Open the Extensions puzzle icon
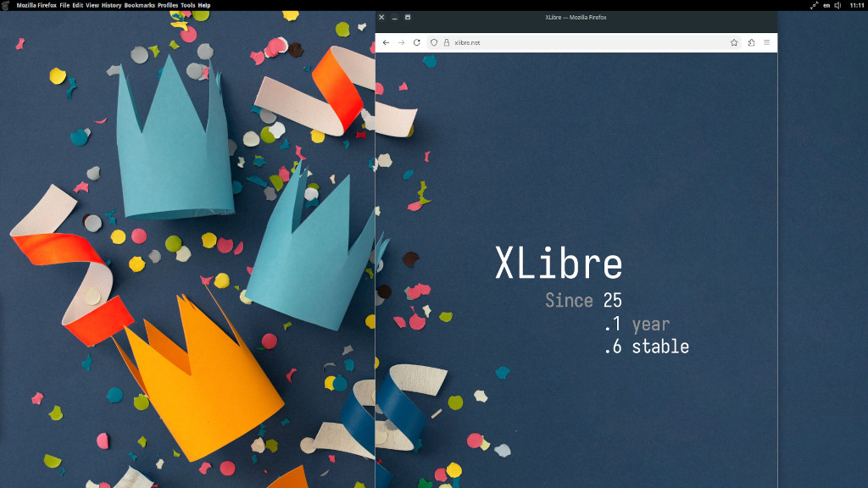This screenshot has width=868, height=488. [751, 42]
